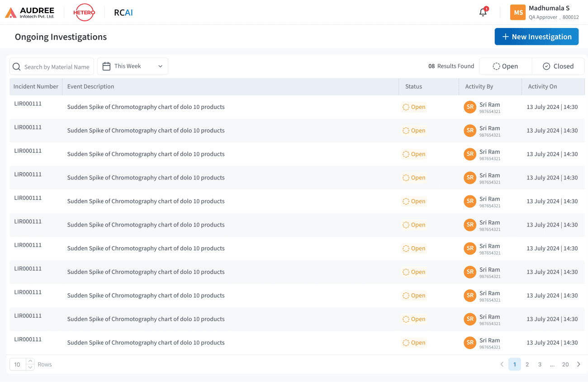Expand the This Week date dropdown

click(x=133, y=66)
